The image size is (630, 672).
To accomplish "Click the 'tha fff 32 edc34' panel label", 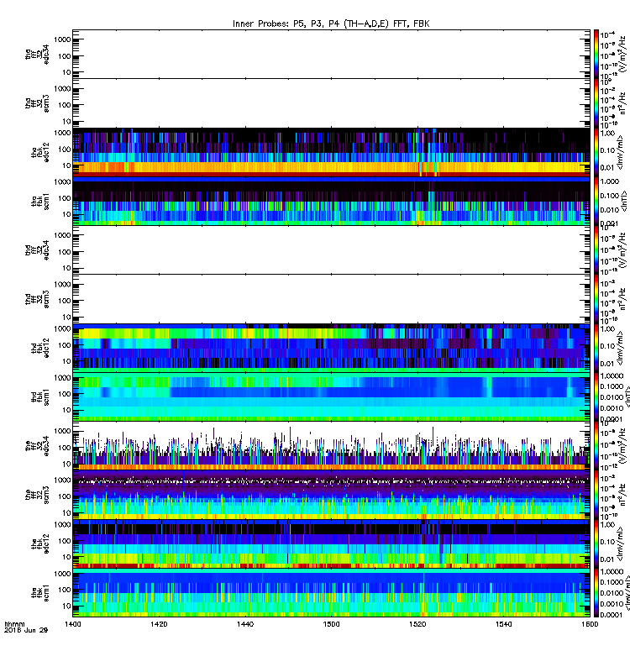I will point(37,54).
